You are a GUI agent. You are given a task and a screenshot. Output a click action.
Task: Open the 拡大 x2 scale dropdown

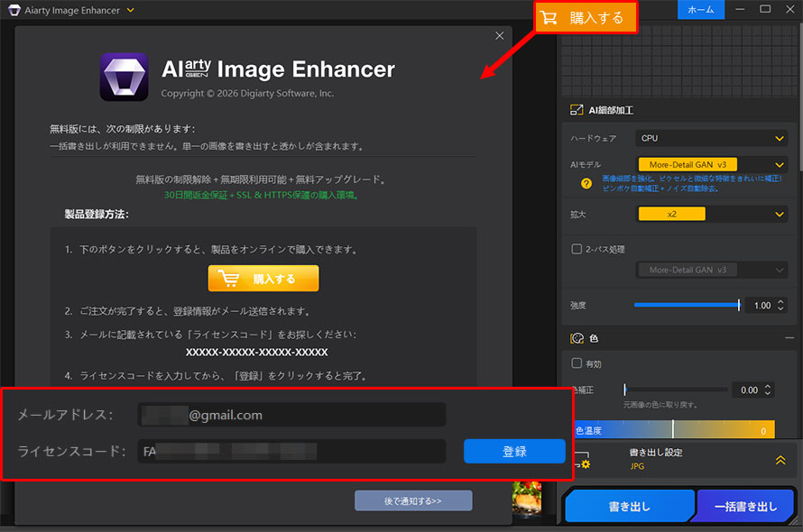(x=712, y=214)
